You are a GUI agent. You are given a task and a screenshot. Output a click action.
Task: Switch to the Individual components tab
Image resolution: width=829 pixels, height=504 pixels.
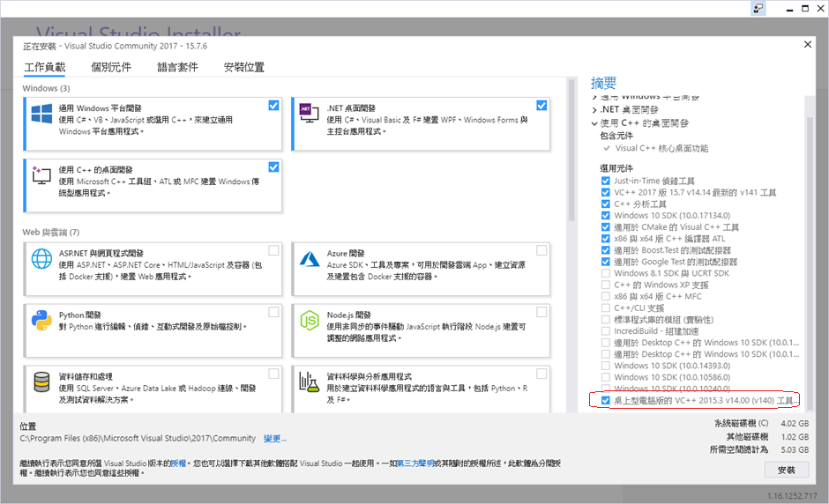111,67
